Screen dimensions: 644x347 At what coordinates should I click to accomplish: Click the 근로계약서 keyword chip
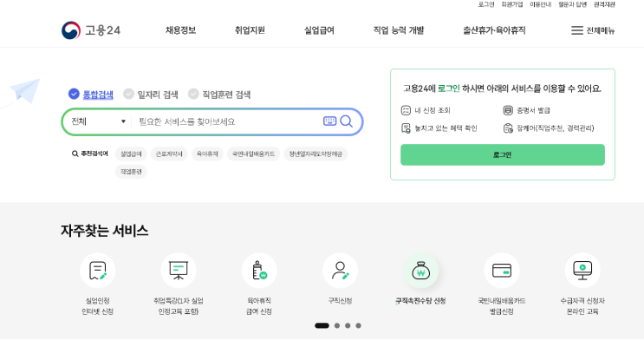(169, 154)
